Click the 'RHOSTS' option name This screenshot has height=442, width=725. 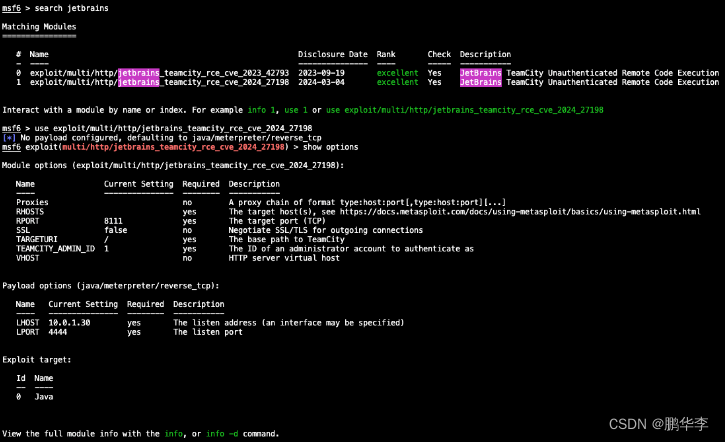coord(30,212)
